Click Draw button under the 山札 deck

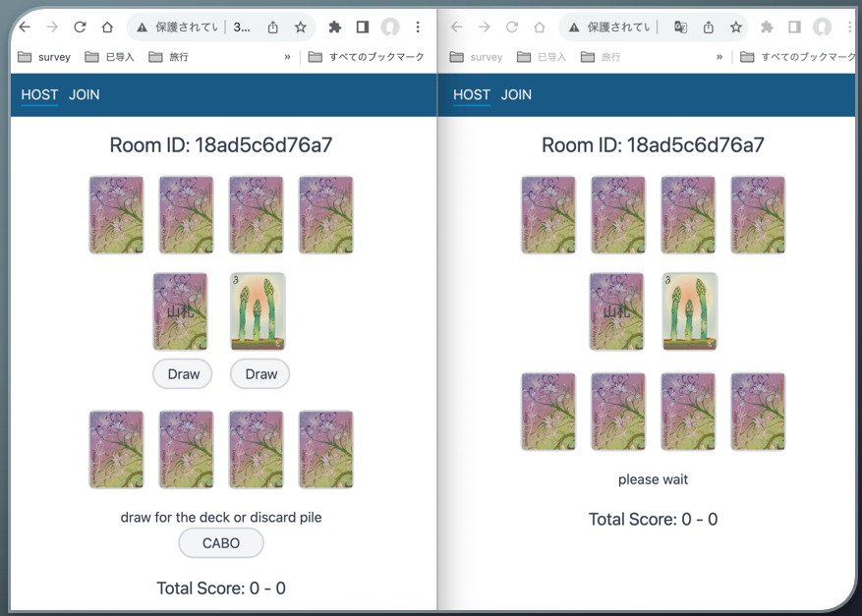tap(183, 374)
